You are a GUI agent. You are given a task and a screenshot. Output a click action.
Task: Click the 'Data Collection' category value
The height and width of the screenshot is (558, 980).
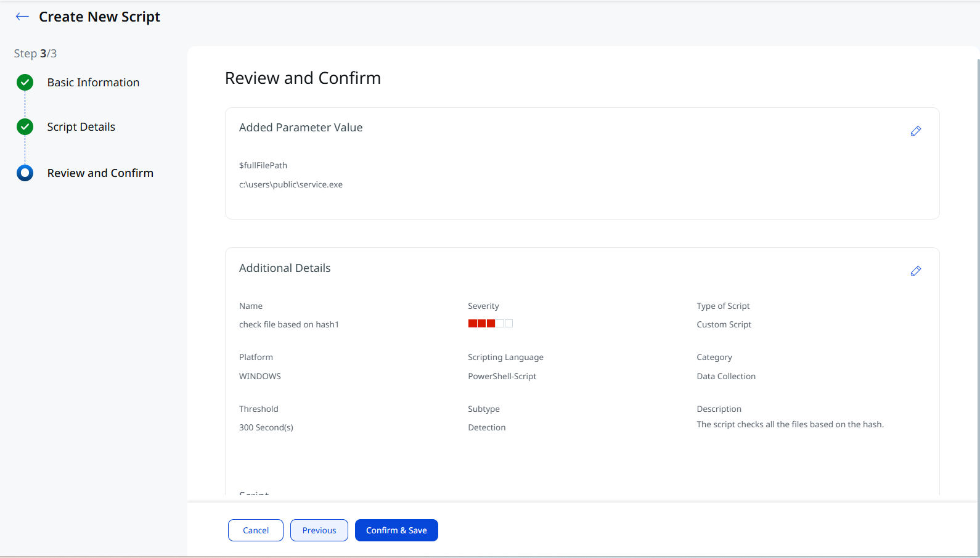pyautogui.click(x=726, y=376)
